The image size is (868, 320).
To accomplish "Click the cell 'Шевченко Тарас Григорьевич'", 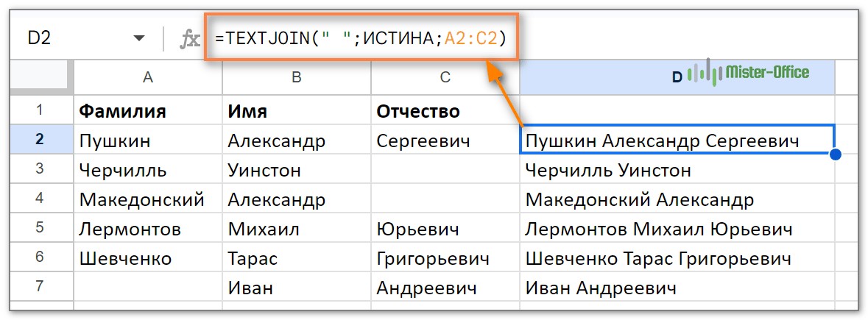I will click(677, 257).
